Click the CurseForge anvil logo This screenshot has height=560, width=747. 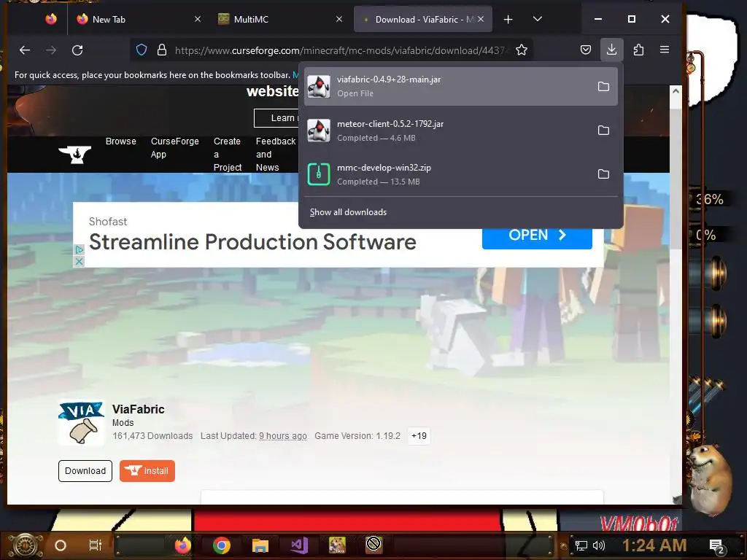[75, 155]
